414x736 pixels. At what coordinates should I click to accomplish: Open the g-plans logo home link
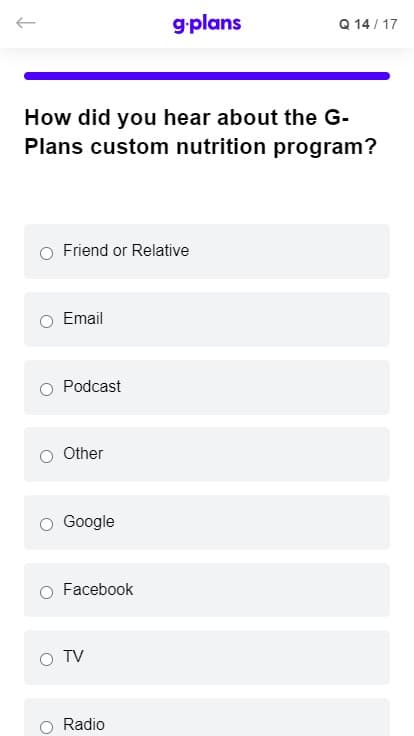207,24
